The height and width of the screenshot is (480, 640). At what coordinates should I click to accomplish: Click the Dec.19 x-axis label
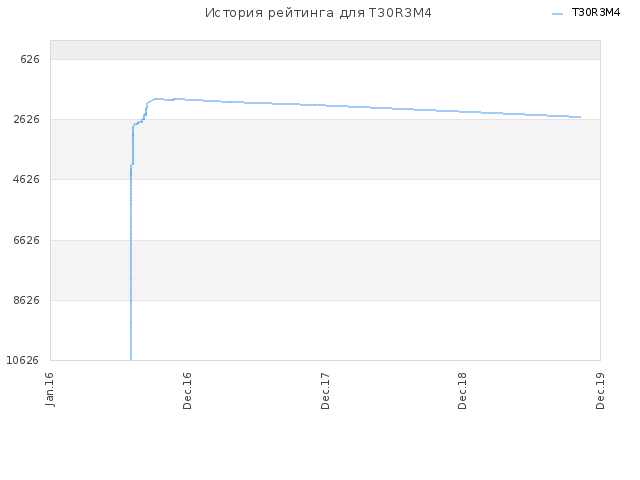600,391
